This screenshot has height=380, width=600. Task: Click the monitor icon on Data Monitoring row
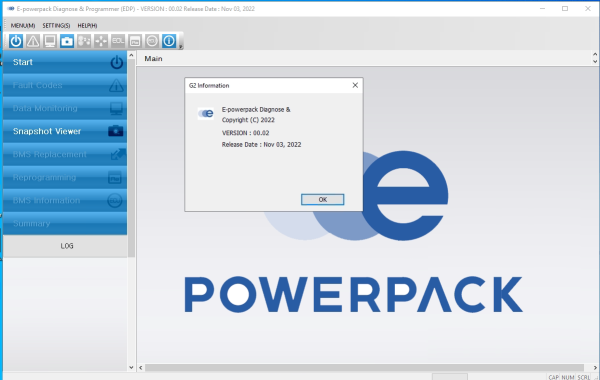116,109
